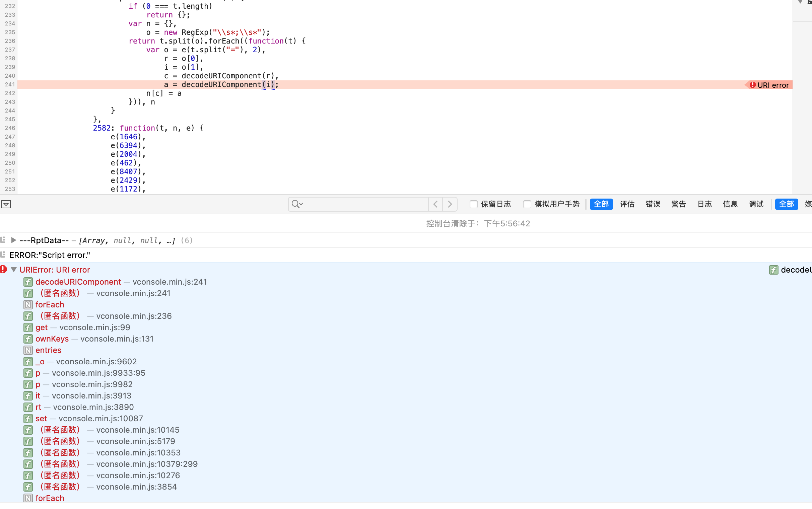Viewport: 812px width, 509px height.
Task: Click the next-result chevron in the find bar
Action: tap(450, 204)
